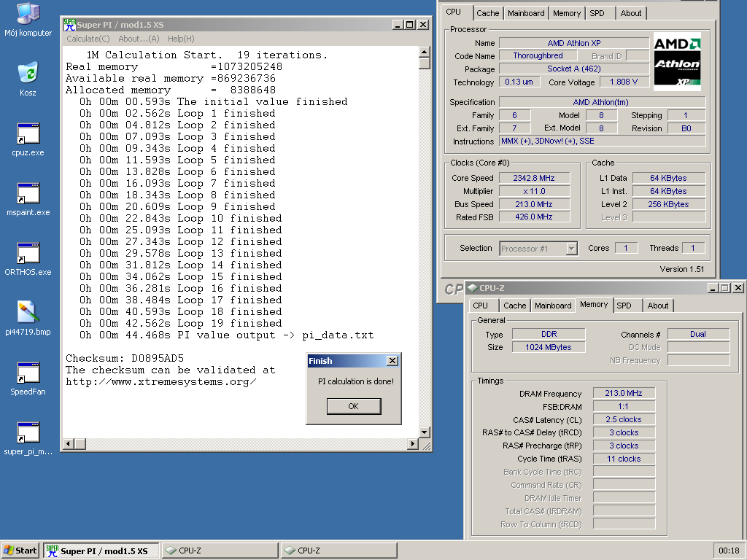The height and width of the screenshot is (560, 747).
Task: Switch to Mainboard tab in lower CPU-Z
Action: point(553,306)
